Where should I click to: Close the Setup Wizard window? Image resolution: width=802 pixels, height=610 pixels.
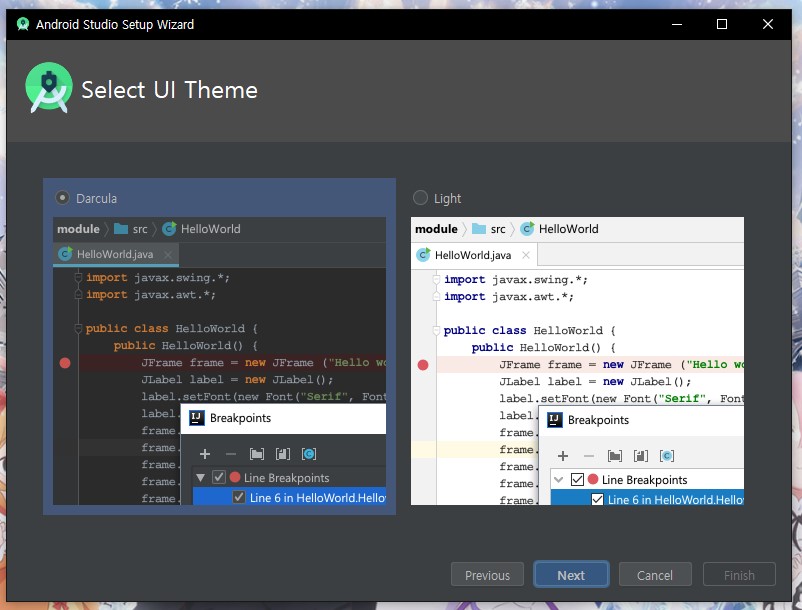[x=768, y=24]
